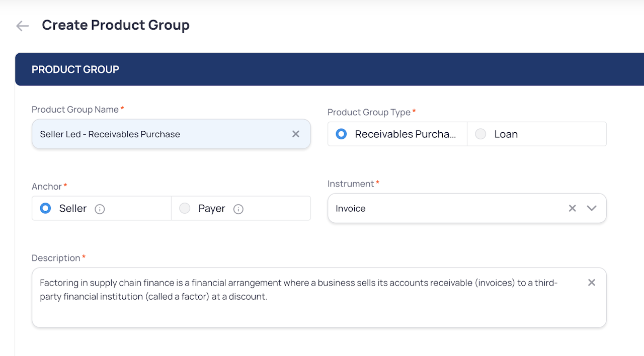Viewport: 644px width, 356px height.
Task: Clear the Product Group Name field
Action: pos(296,134)
